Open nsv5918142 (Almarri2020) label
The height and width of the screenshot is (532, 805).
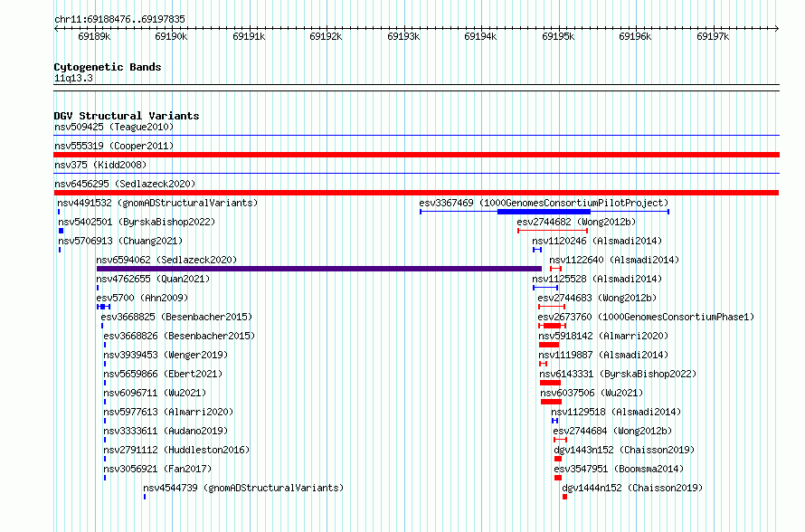(603, 336)
